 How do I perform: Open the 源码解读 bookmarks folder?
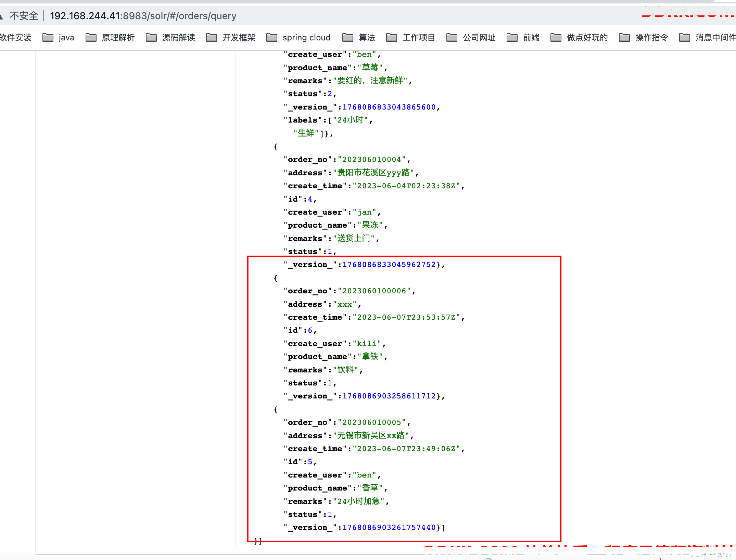[x=170, y=38]
